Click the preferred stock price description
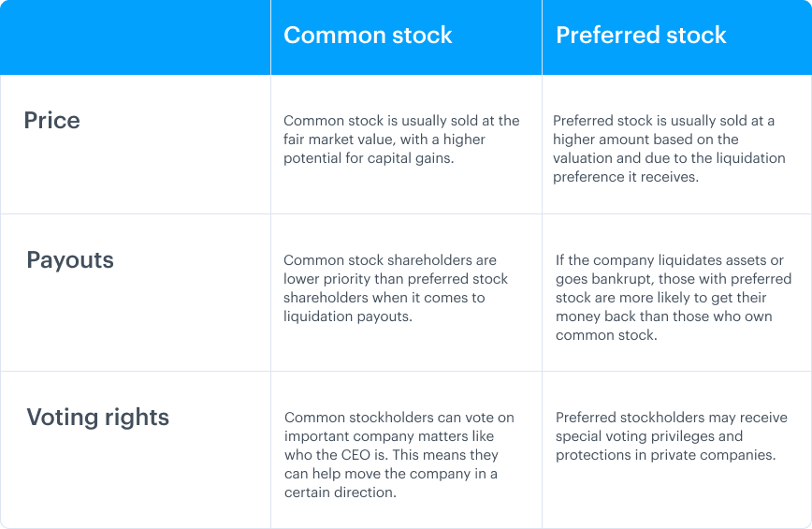 tap(669, 149)
